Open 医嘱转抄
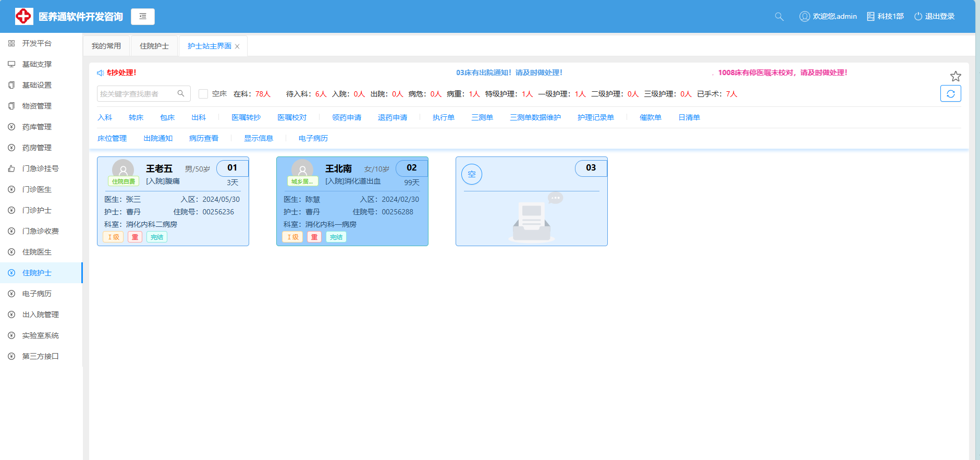This screenshot has height=460, width=980. 246,117
